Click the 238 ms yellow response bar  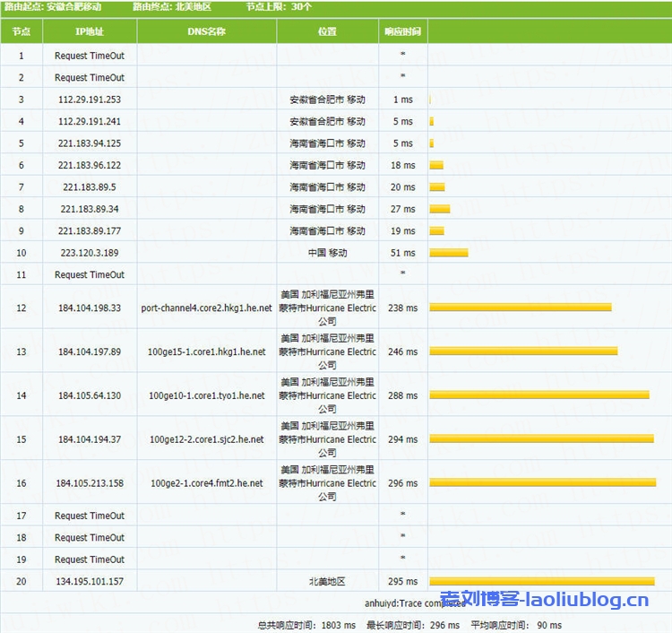tap(521, 308)
